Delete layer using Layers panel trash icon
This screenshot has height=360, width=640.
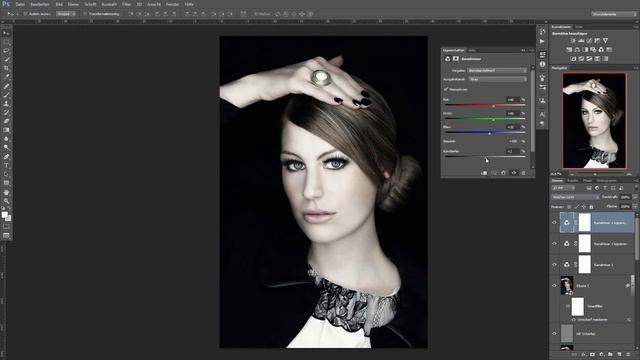pos(628,355)
